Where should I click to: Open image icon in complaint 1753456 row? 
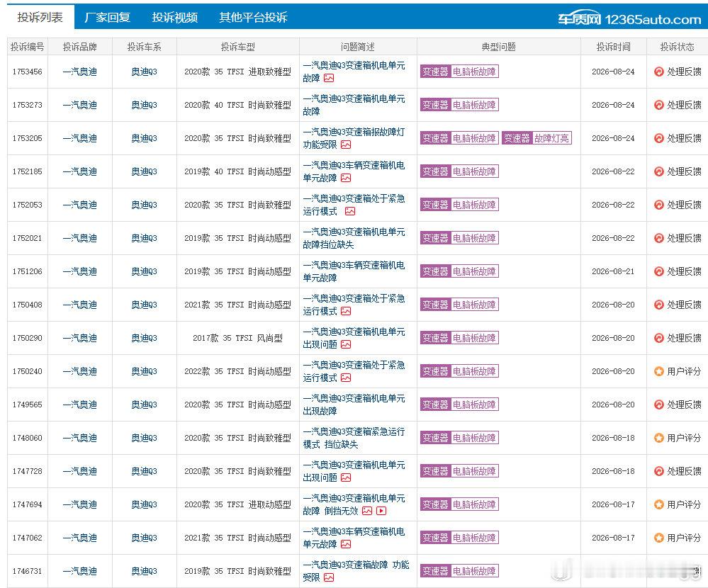(329, 78)
